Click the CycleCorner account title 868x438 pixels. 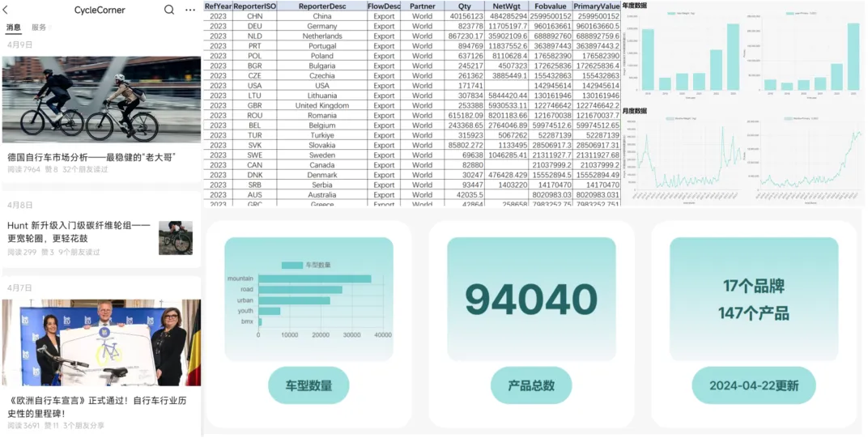pos(100,10)
